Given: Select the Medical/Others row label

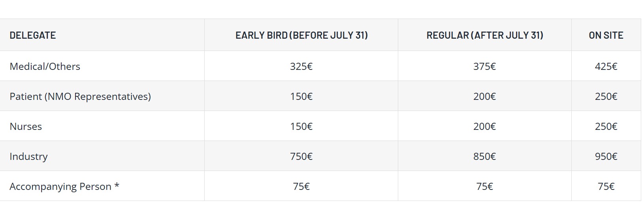Looking at the screenshot, I should tap(45, 66).
